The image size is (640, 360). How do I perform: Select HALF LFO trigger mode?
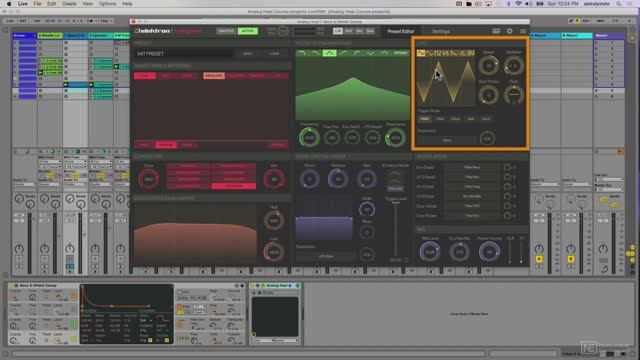(x=486, y=119)
